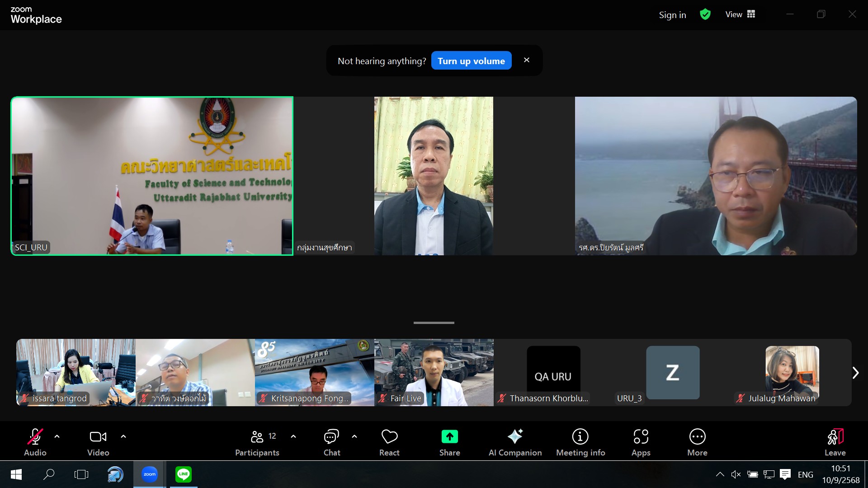Image resolution: width=868 pixels, height=488 pixels.
Task: Show next participants with right arrow
Action: pos(855,373)
